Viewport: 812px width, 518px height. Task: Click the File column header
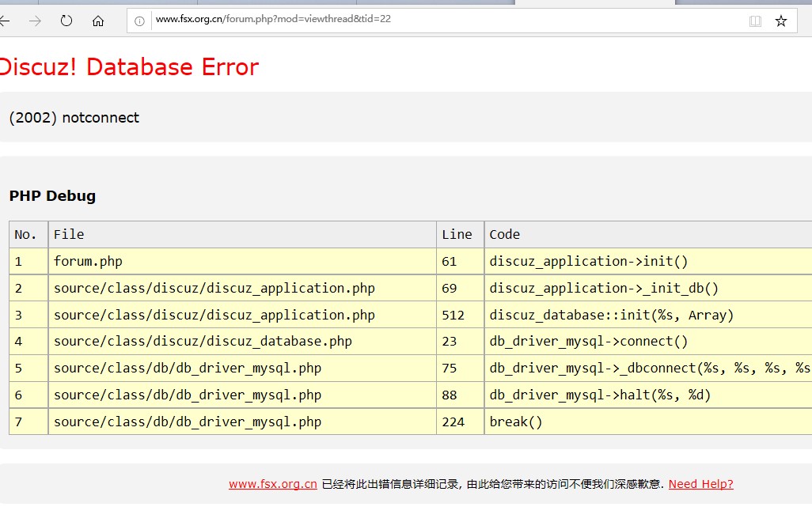(69, 234)
